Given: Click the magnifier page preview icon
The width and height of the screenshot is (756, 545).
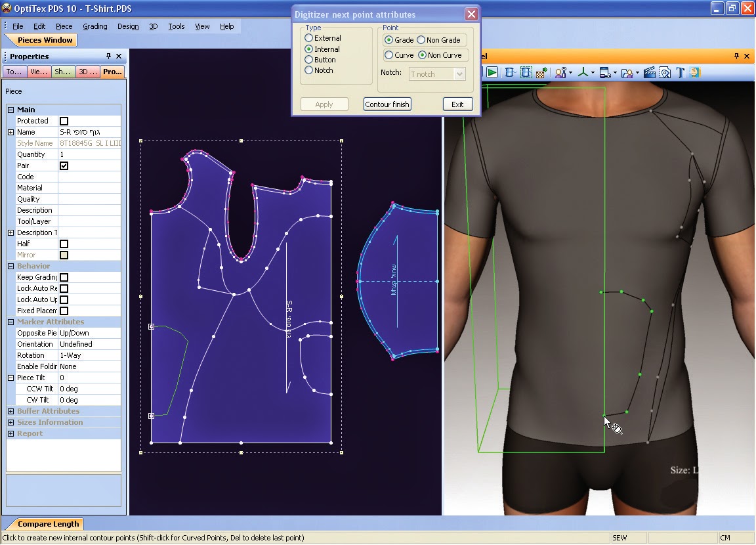Looking at the screenshot, I should [665, 73].
